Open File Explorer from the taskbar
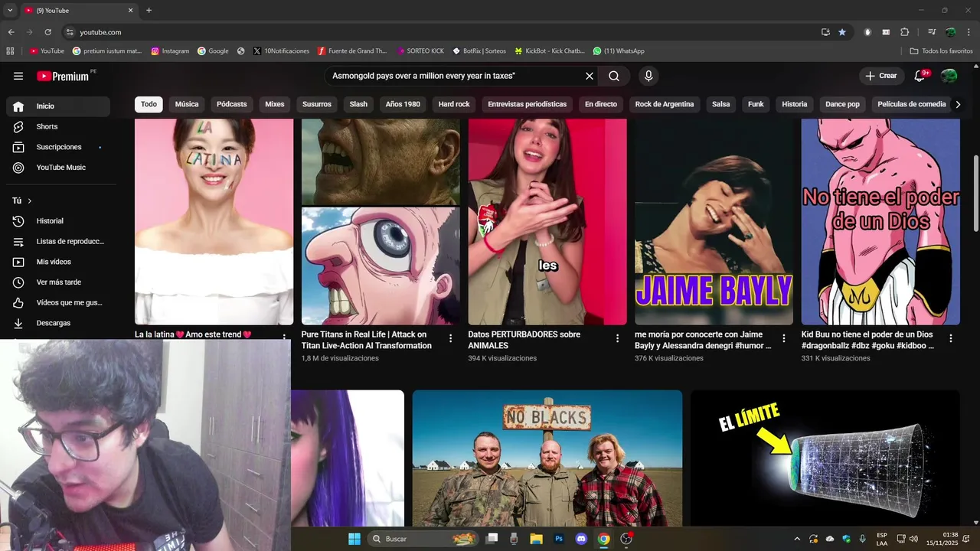The height and width of the screenshot is (551, 980). 536,539
